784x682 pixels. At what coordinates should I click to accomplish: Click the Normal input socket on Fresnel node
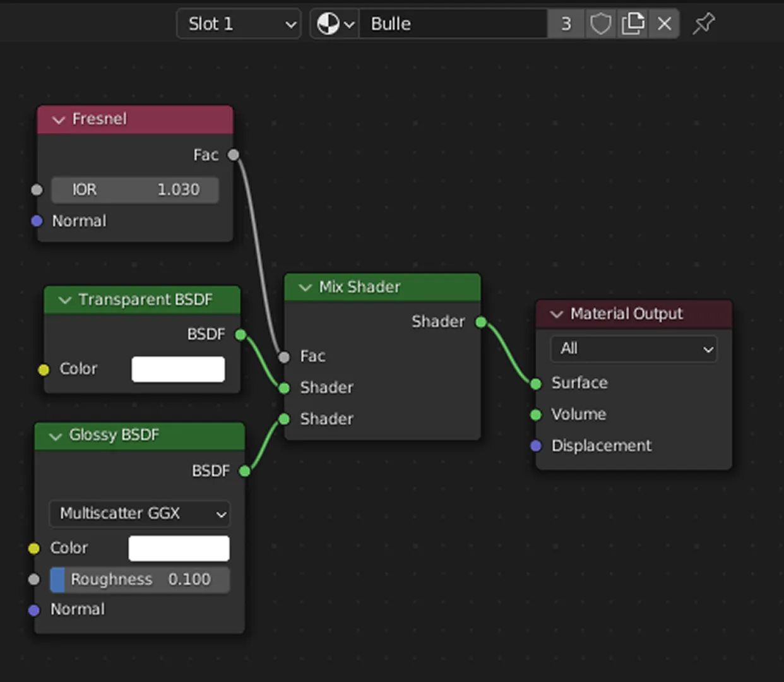[36, 221]
